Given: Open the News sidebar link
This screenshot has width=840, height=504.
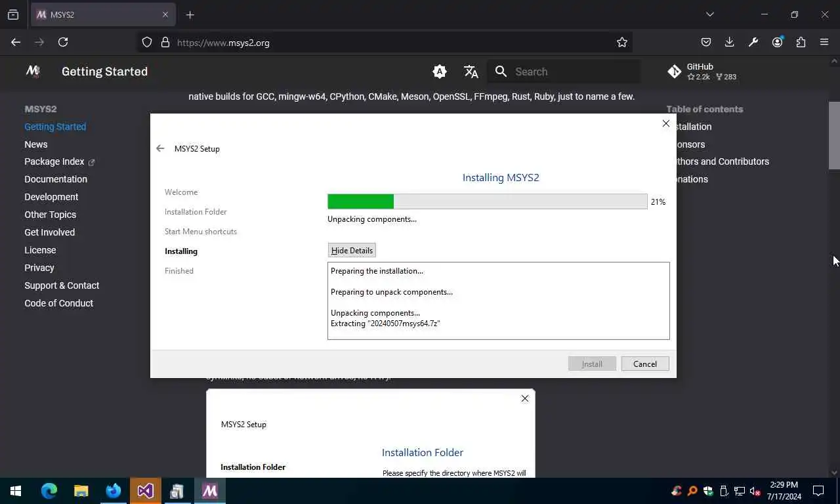Looking at the screenshot, I should tap(36, 144).
